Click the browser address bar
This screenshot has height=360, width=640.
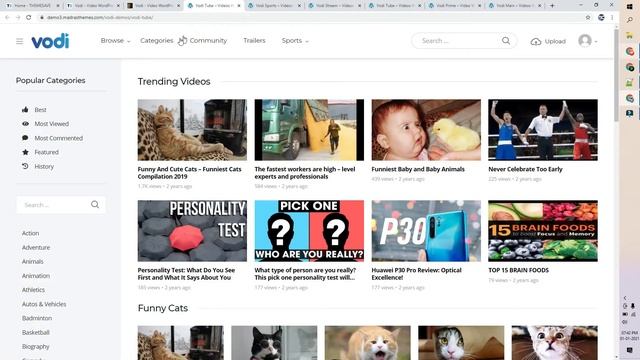tap(310, 17)
